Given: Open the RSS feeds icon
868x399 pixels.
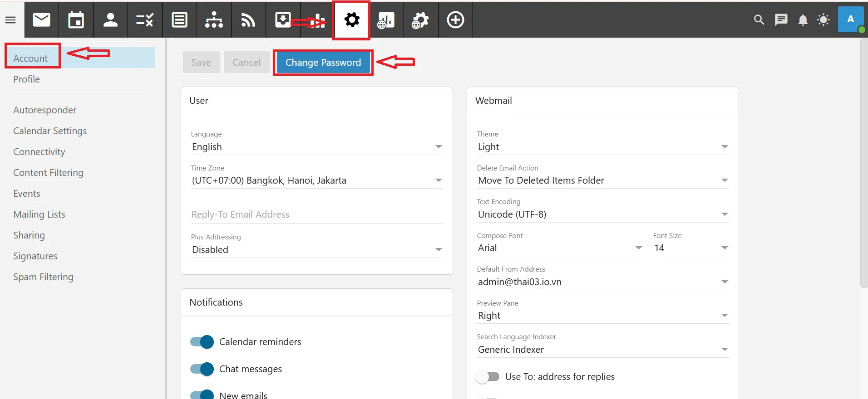Looking at the screenshot, I should pyautogui.click(x=248, y=20).
